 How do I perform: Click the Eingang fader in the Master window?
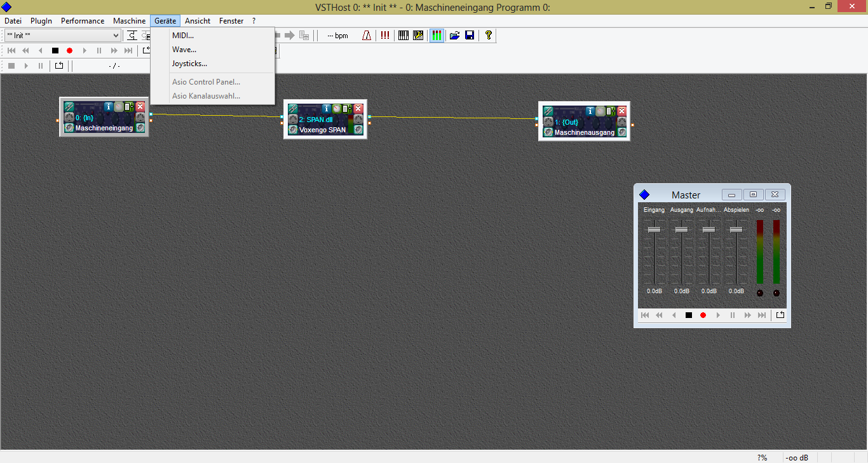[654, 230]
